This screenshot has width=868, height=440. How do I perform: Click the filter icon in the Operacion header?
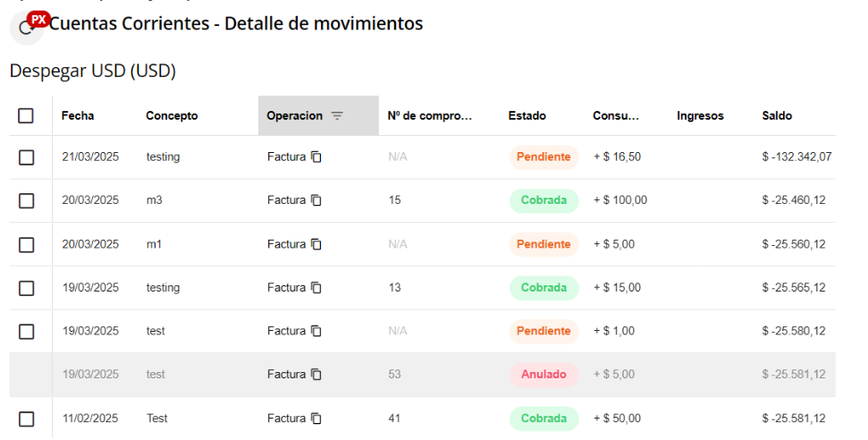click(x=337, y=115)
